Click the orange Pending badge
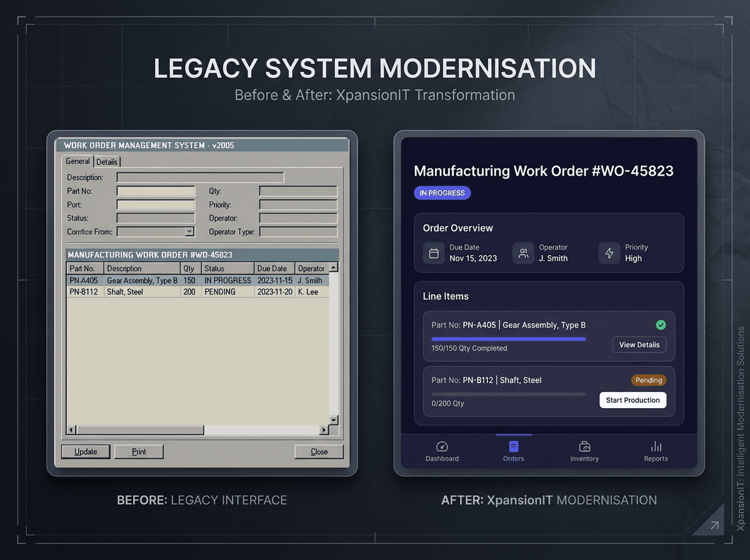The image size is (750, 560). [649, 380]
